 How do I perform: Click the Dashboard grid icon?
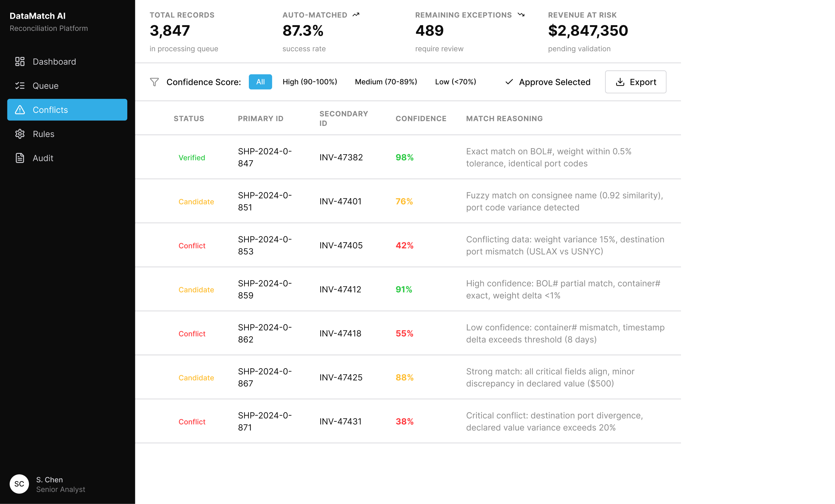click(20, 62)
